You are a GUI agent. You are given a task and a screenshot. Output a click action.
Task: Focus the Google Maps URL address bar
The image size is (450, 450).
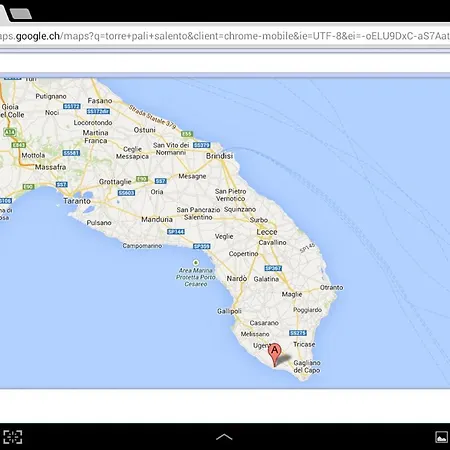[225, 36]
